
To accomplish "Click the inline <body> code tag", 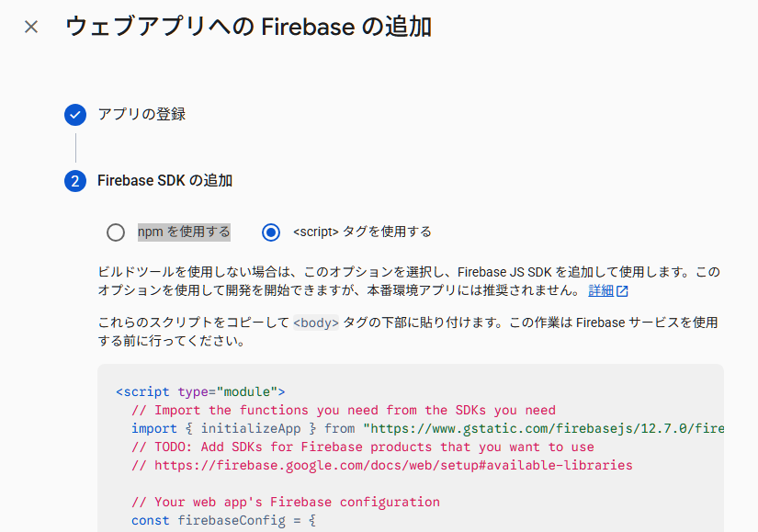I will click(x=316, y=323).
